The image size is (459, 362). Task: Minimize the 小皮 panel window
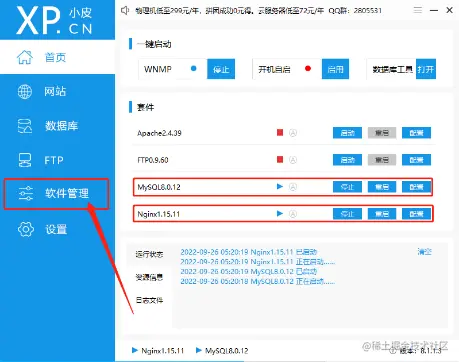[x=434, y=10]
